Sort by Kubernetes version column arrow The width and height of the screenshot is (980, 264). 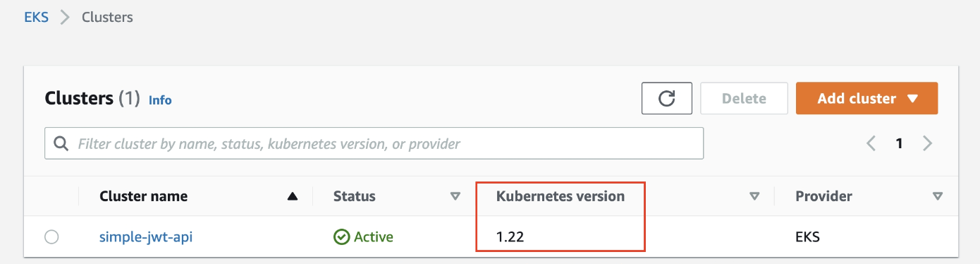755,197
